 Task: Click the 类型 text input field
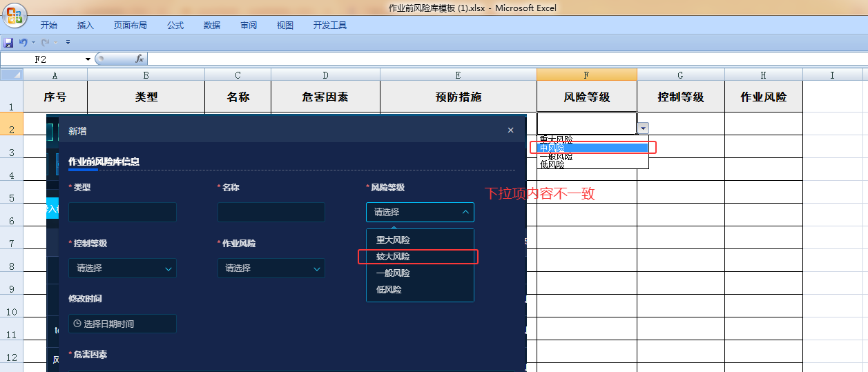click(x=122, y=213)
